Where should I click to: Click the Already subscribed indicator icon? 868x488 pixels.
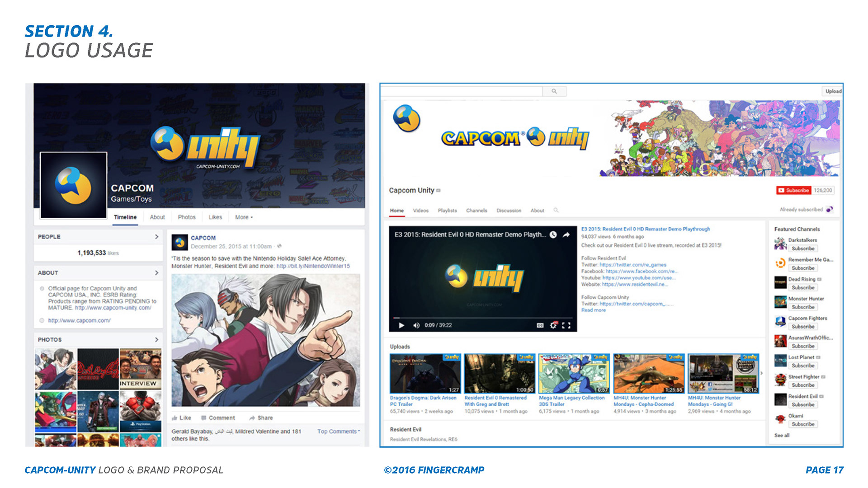(829, 209)
